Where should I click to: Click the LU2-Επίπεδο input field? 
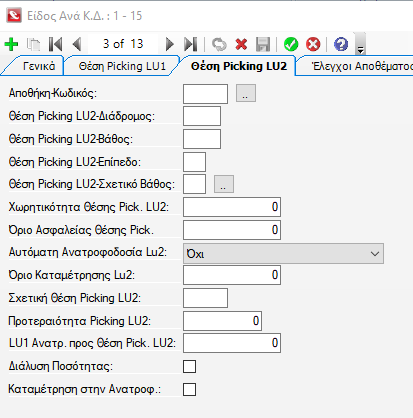[194, 162]
